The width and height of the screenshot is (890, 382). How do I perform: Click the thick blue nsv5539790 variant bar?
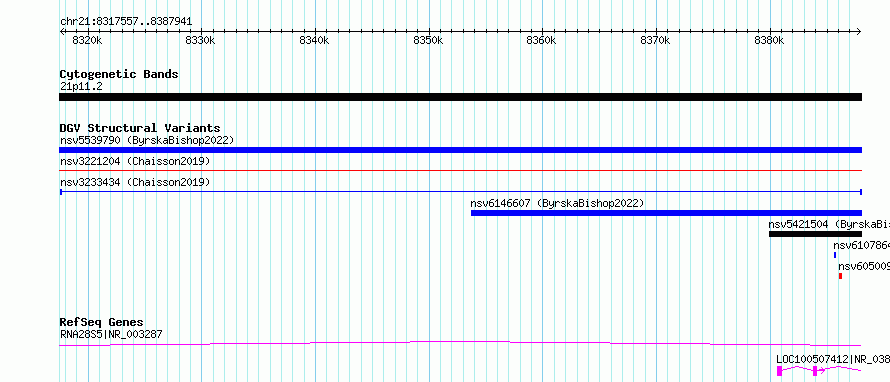[460, 150]
